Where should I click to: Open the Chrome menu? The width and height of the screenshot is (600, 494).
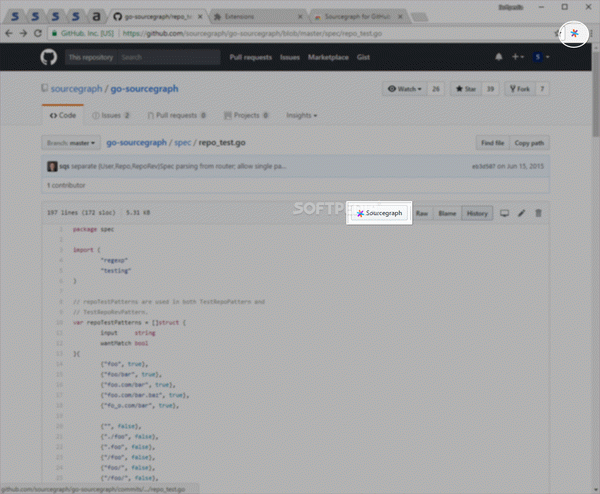pyautogui.click(x=592, y=34)
